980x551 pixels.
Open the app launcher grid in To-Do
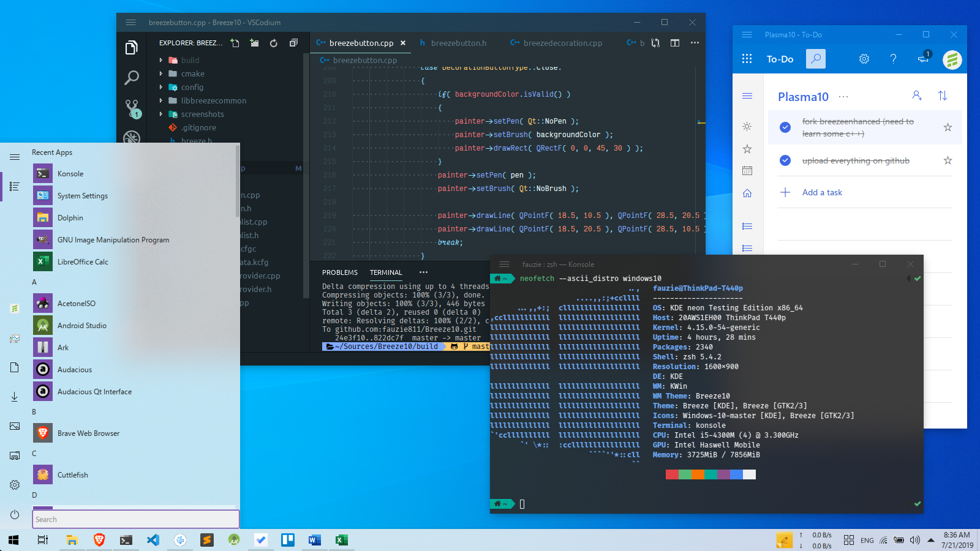pyautogui.click(x=747, y=59)
